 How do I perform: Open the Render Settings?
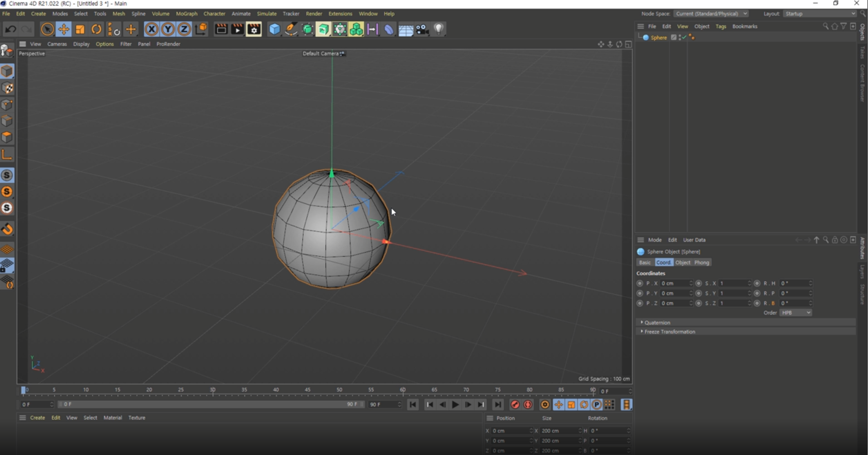click(x=254, y=29)
